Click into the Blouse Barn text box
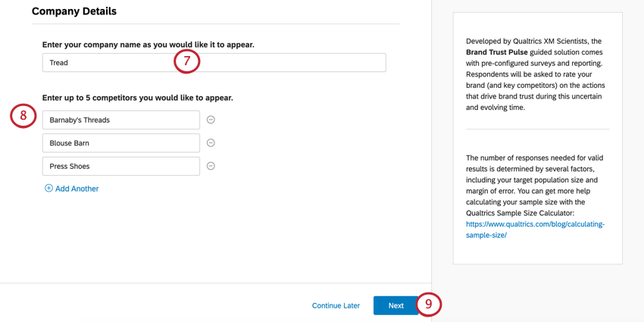 point(121,143)
